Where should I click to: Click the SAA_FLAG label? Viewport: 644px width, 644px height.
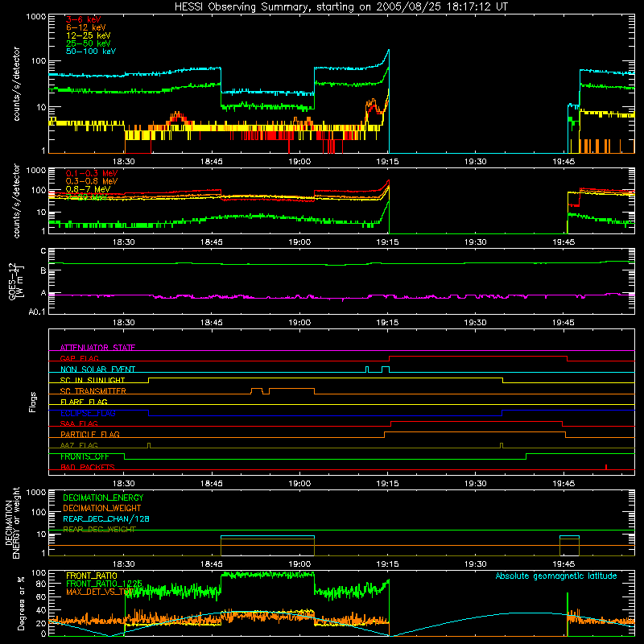pos(79,423)
